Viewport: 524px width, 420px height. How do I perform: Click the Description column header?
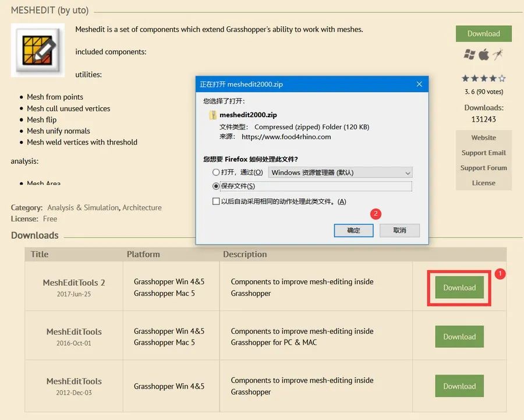(x=245, y=255)
